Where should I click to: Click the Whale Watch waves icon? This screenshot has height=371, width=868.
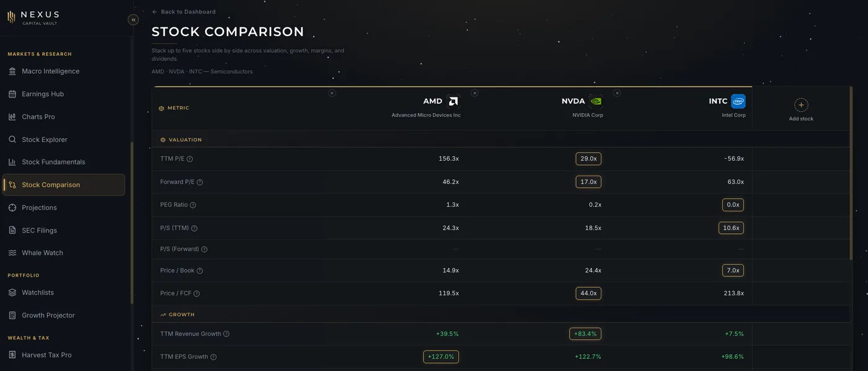click(12, 253)
